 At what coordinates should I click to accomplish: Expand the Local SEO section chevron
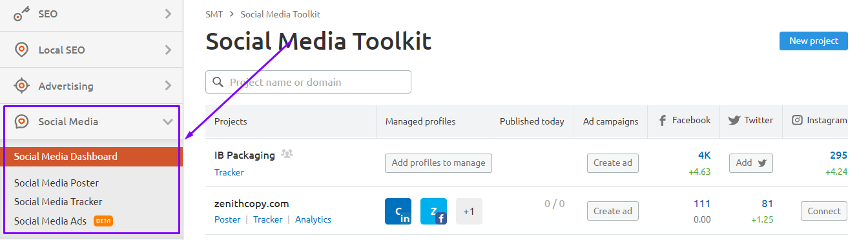coord(168,50)
